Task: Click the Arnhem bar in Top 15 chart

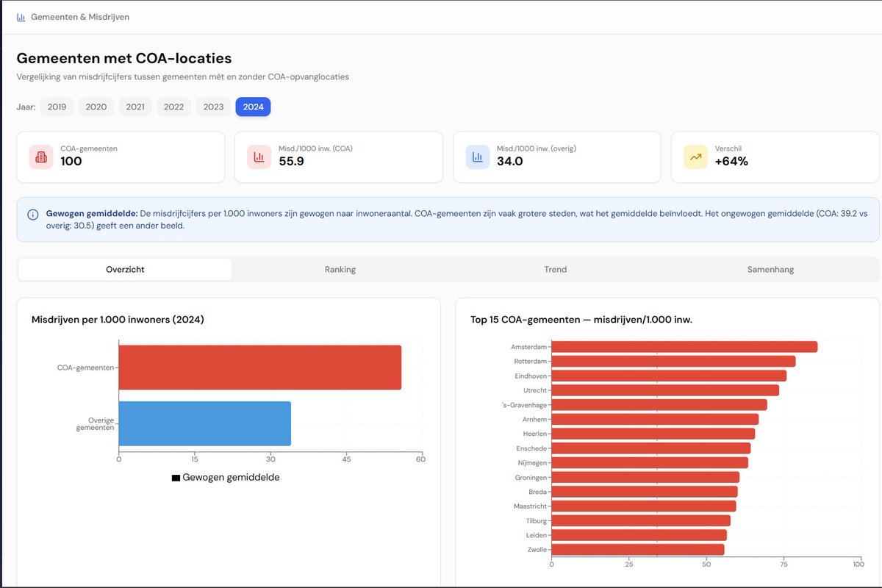Action: tap(655, 419)
